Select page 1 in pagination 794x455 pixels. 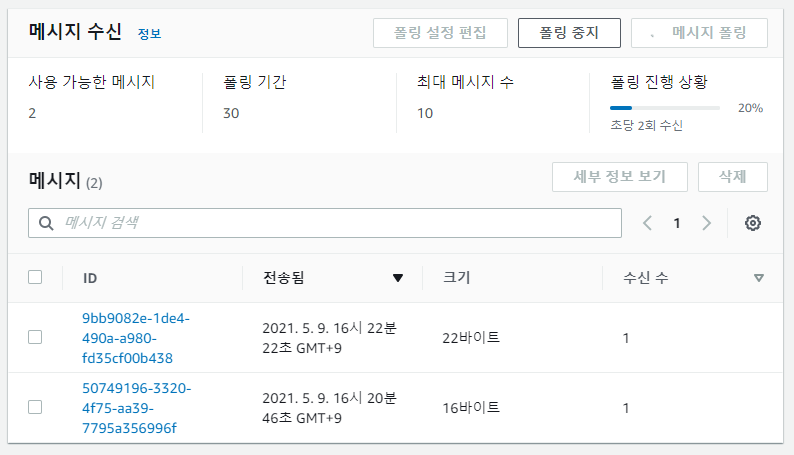[677, 223]
